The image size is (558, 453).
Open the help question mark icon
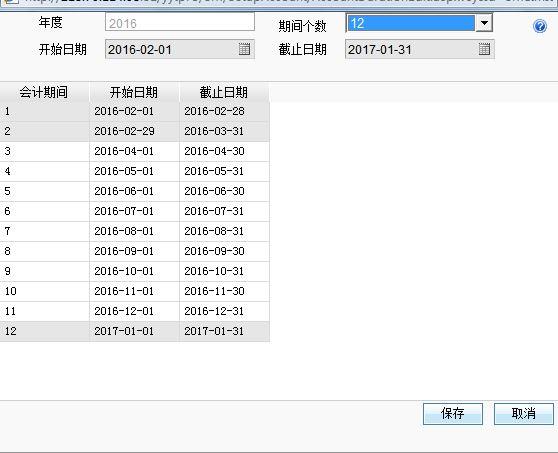(x=539, y=26)
